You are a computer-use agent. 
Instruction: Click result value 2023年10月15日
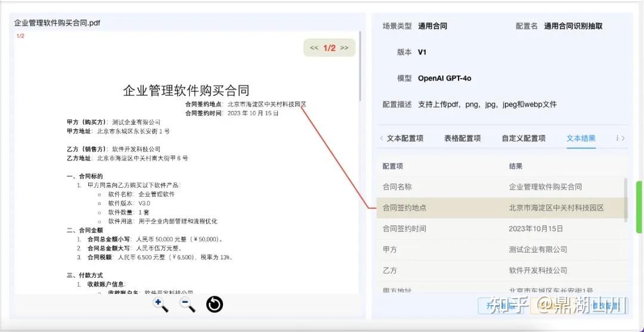pyautogui.click(x=536, y=228)
